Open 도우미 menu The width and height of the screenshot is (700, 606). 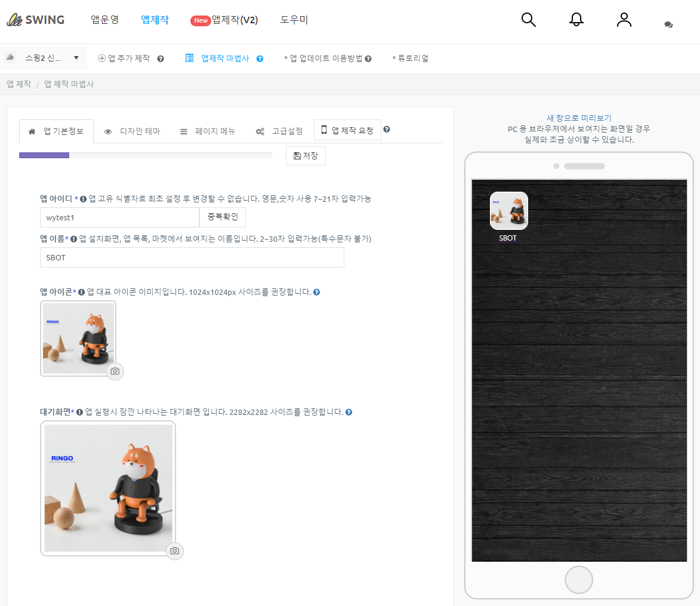[294, 20]
